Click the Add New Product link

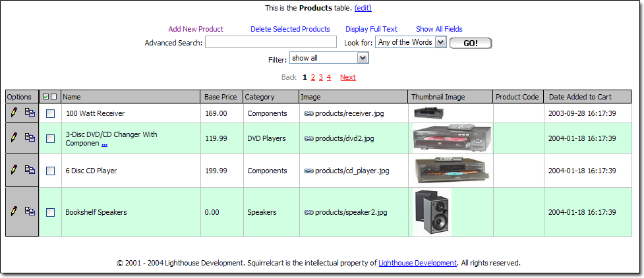coord(196,29)
